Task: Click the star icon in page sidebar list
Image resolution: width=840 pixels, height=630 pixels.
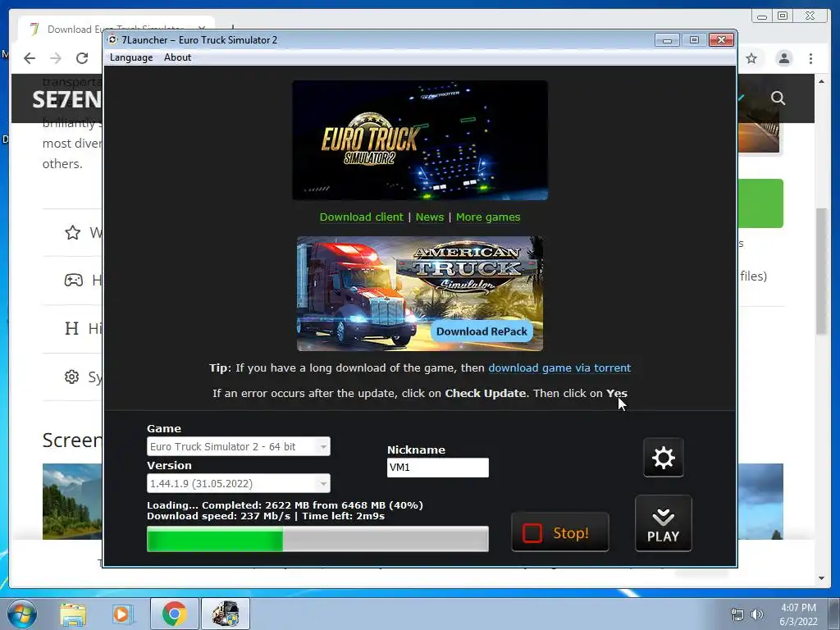Action: pyautogui.click(x=73, y=232)
